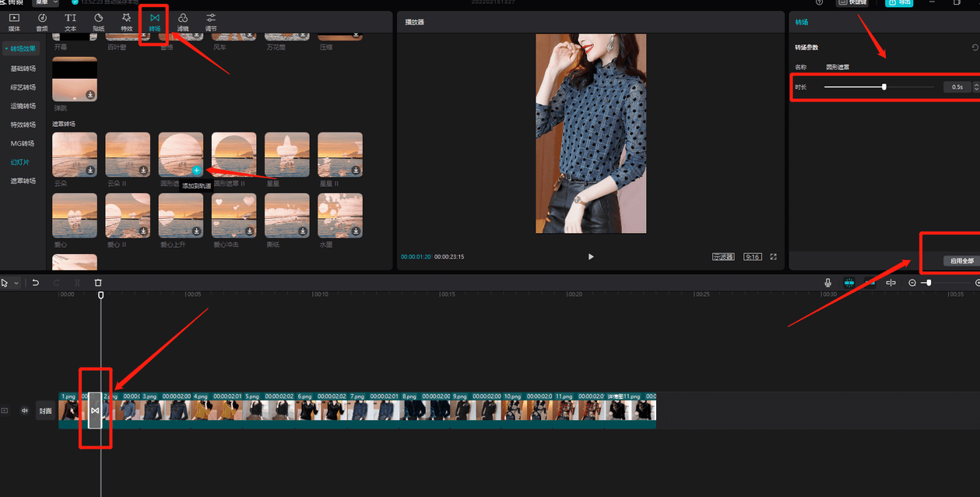This screenshot has width=980, height=497.
Task: Select 运镜转场 category
Action: click(23, 106)
